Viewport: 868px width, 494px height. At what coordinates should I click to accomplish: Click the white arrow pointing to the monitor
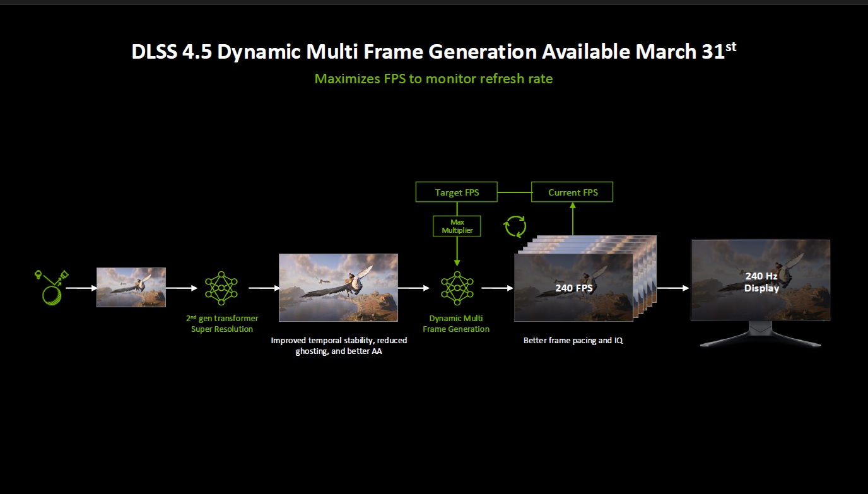coord(672,288)
